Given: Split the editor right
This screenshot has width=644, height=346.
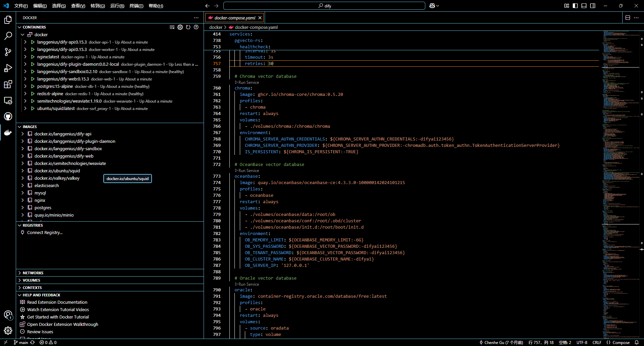Looking at the screenshot, I should pos(628,18).
